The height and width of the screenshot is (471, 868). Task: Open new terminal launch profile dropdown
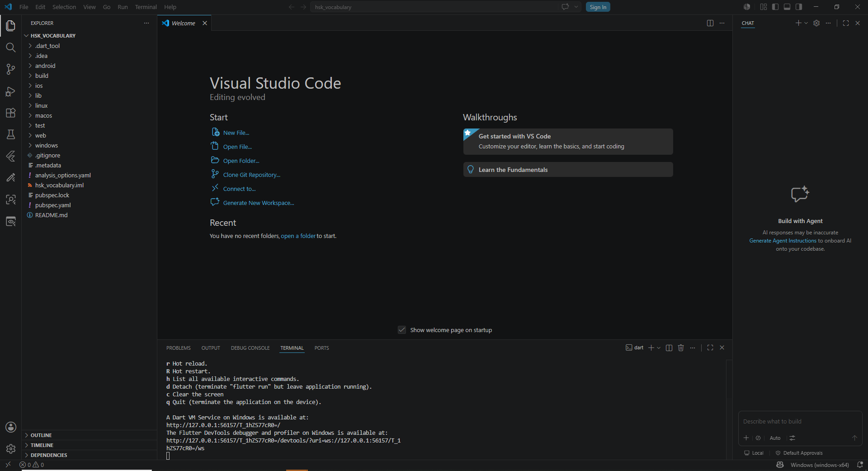pyautogui.click(x=659, y=347)
